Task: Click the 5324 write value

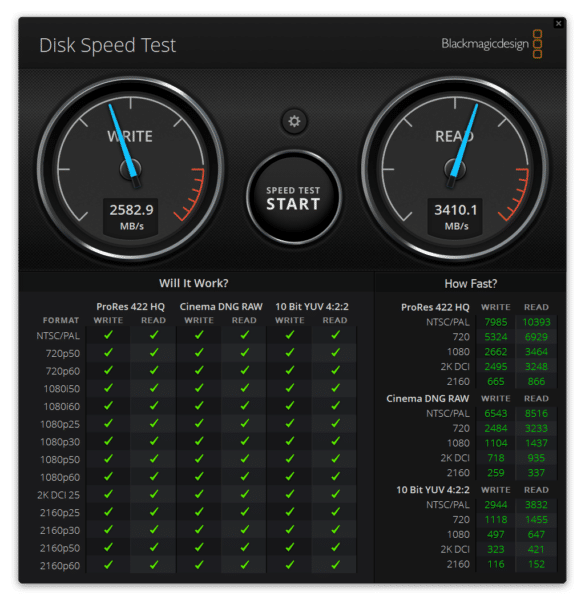Action: tap(496, 337)
